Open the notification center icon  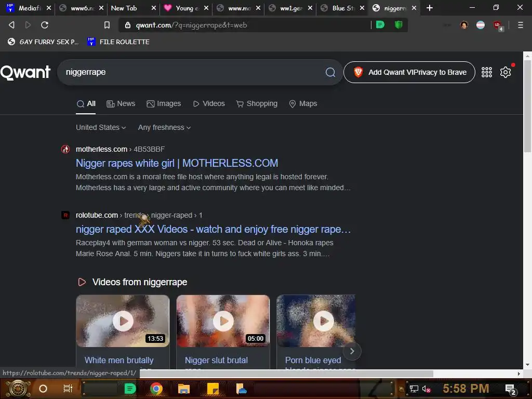coord(510,390)
